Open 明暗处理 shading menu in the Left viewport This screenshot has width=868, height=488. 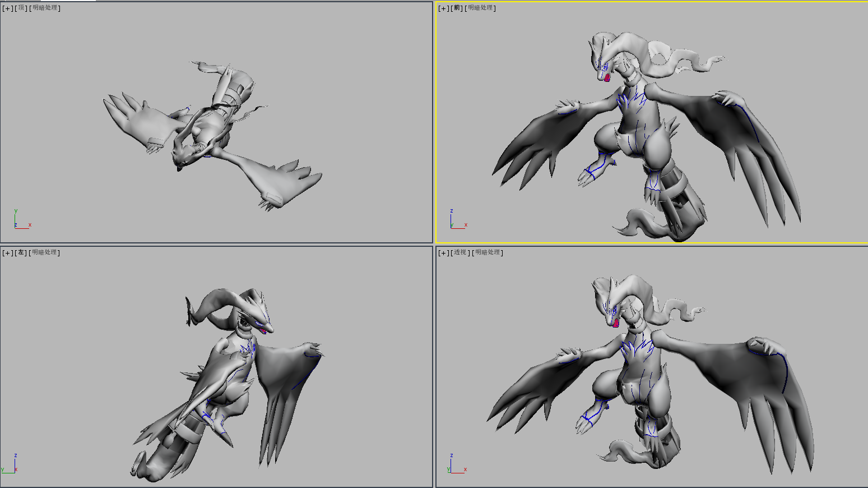(x=45, y=253)
